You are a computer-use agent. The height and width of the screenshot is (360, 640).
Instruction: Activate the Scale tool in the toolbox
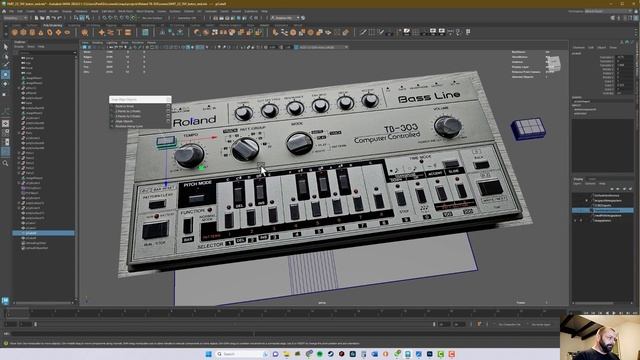coord(5,93)
